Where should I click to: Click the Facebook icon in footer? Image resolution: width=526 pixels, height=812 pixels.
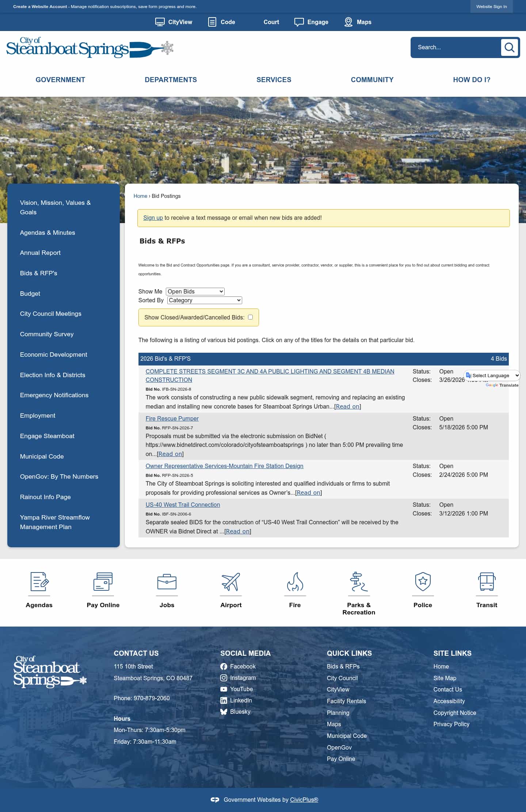(x=224, y=666)
